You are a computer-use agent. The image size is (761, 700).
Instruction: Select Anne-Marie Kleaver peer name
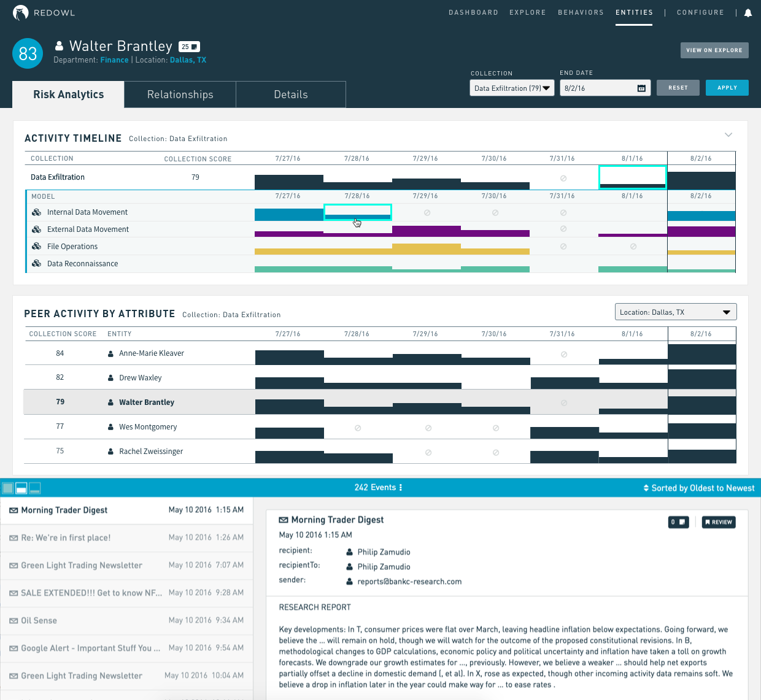[152, 353]
